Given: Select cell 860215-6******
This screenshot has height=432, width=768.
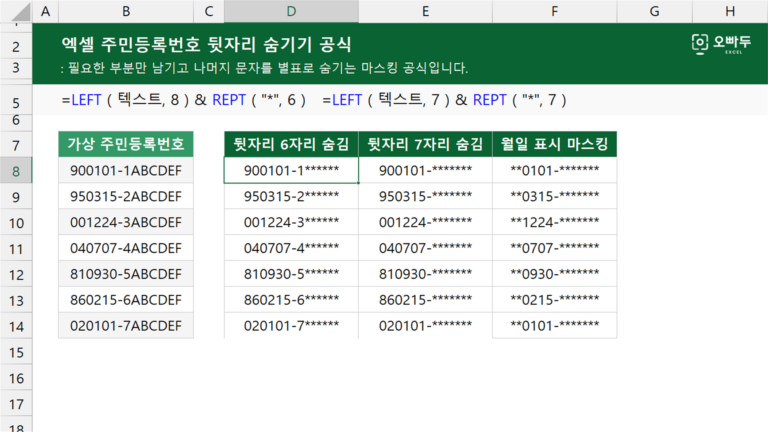Looking at the screenshot, I should pyautogui.click(x=291, y=300).
